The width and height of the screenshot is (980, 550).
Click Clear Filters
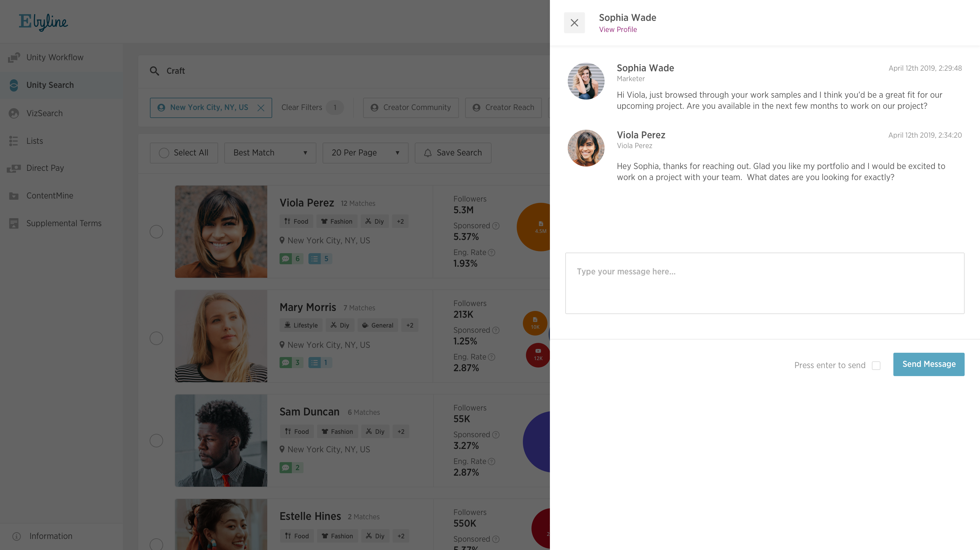point(302,108)
